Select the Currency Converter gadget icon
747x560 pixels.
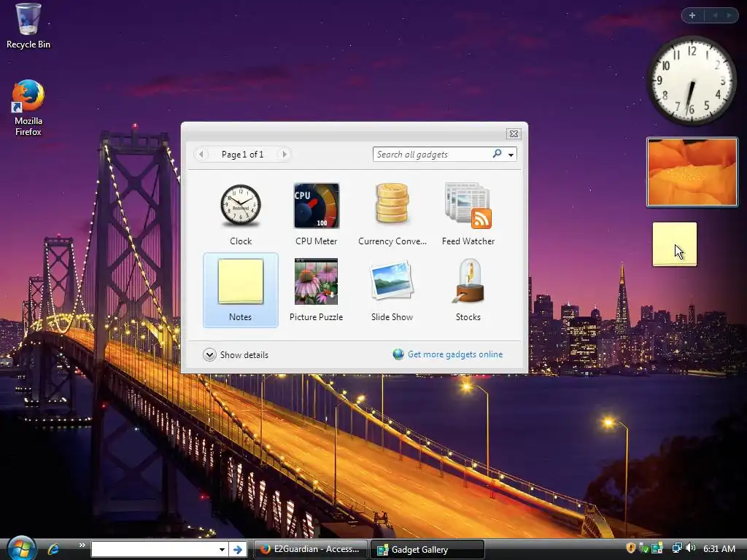coord(392,204)
